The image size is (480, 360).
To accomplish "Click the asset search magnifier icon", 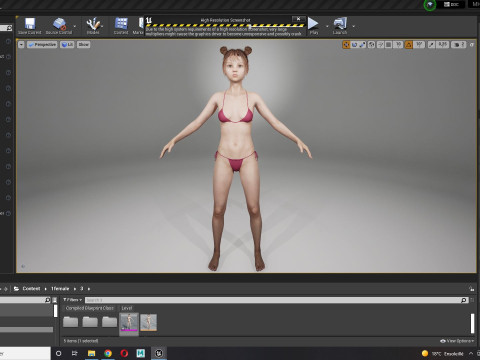I will 464,300.
